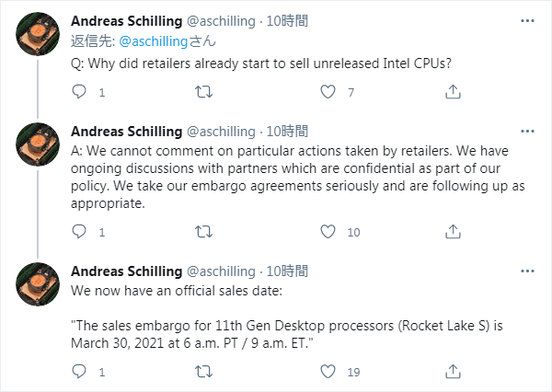552x392 pixels.
Task: Retweet the official sales date tweet
Action: click(x=204, y=372)
